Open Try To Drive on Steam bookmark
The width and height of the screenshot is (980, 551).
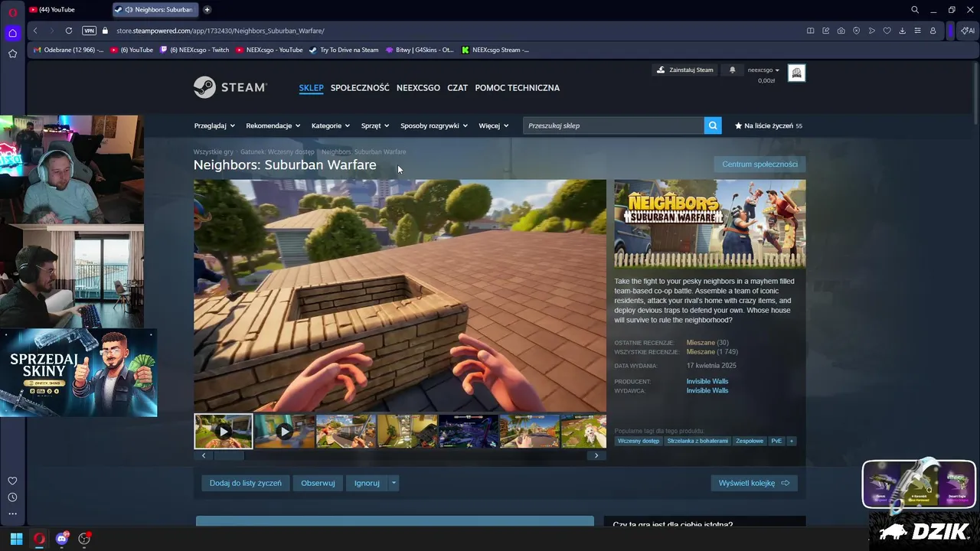click(x=344, y=50)
